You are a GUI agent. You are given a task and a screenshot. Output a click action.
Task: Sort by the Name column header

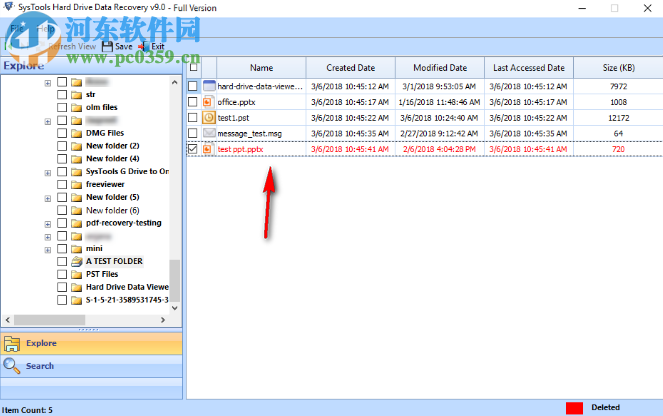click(261, 68)
